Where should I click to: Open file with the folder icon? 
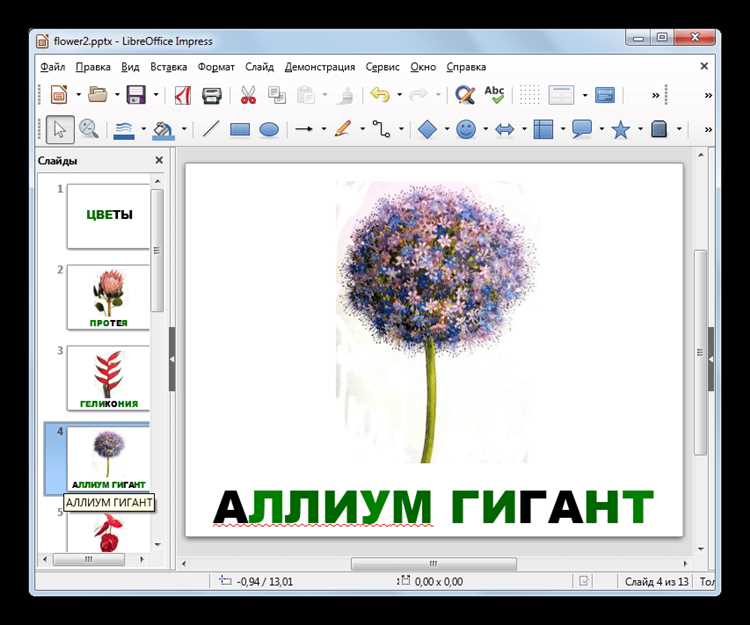point(98,95)
